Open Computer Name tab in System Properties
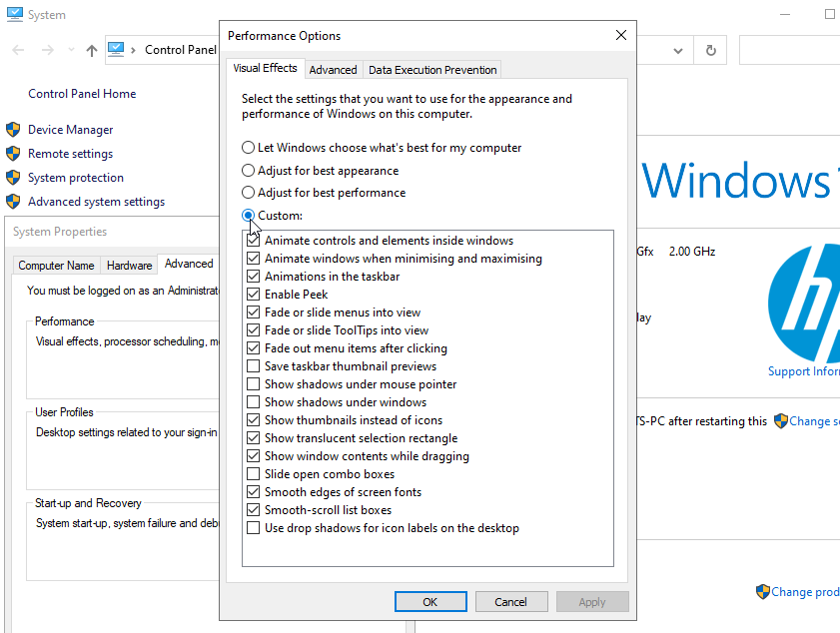This screenshot has width=840, height=633. [x=56, y=266]
